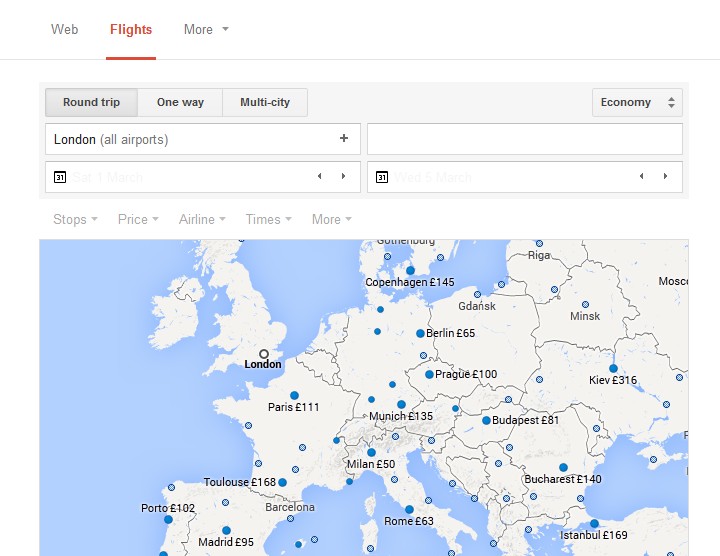720x556 pixels.
Task: Click the Prague £100 map marker
Action: click(x=429, y=375)
